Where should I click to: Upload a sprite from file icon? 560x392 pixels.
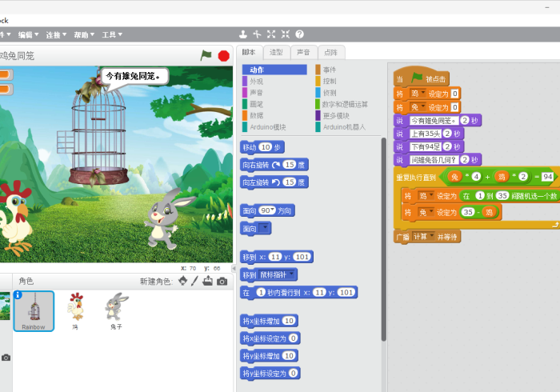pyautogui.click(x=208, y=281)
